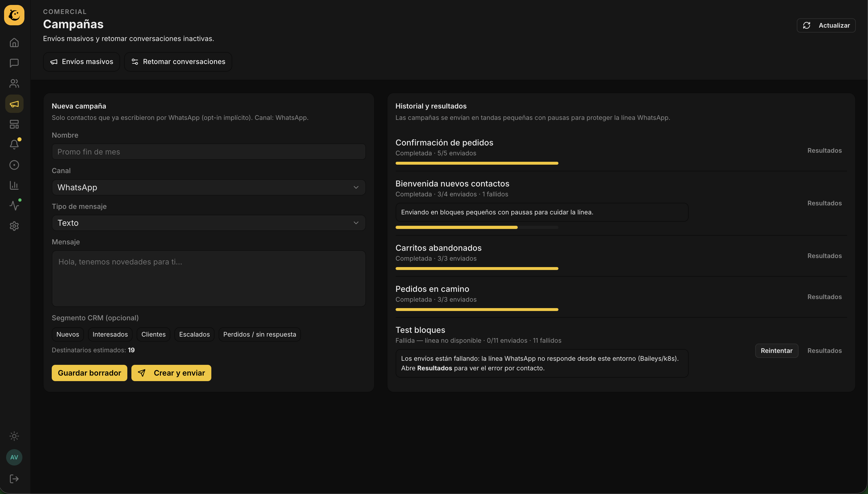Click the Actualizar refresh button
This screenshot has width=868, height=494.
coord(826,25)
